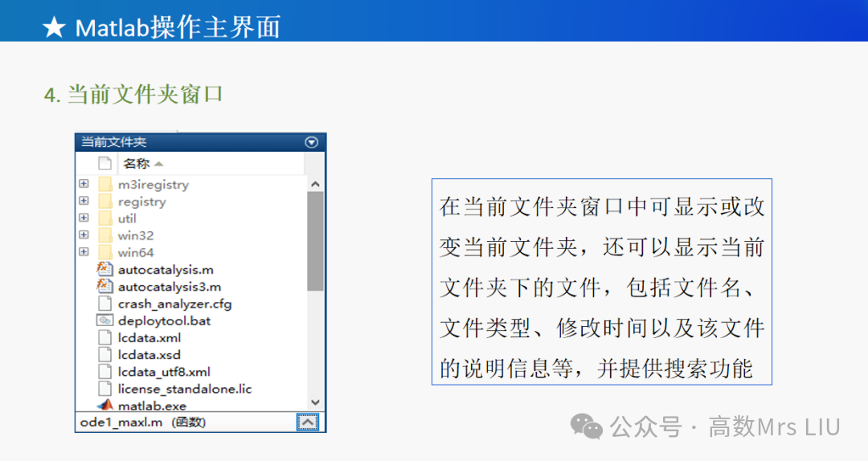The width and height of the screenshot is (868, 461).
Task: Select the win32 folder name
Action: tap(136, 236)
